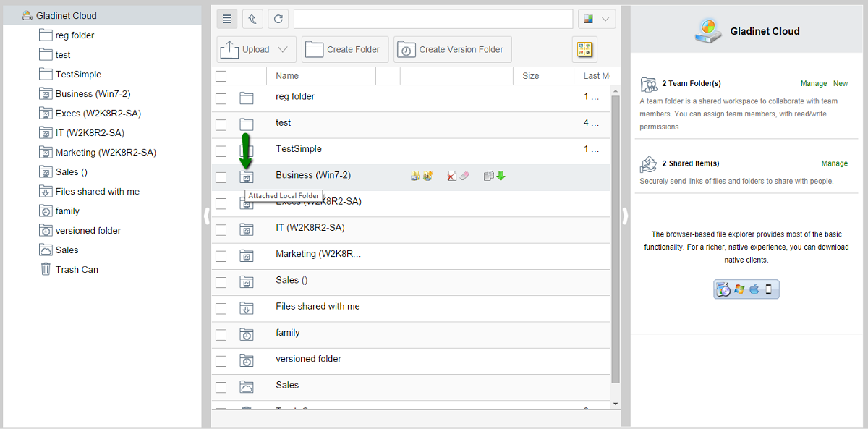Check the select-all checkbox in header

click(221, 76)
